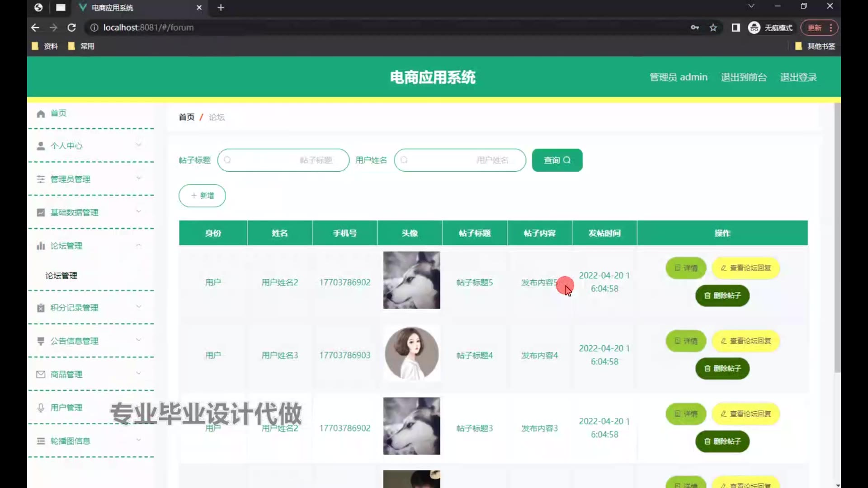Click the 论坛管理 bar chart icon
This screenshot has width=868, height=488.
[41, 246]
